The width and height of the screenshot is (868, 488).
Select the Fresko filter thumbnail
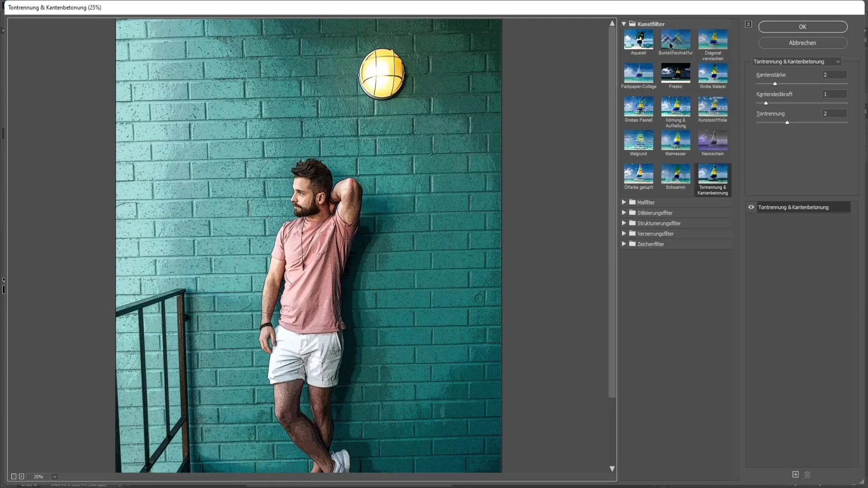click(x=675, y=73)
